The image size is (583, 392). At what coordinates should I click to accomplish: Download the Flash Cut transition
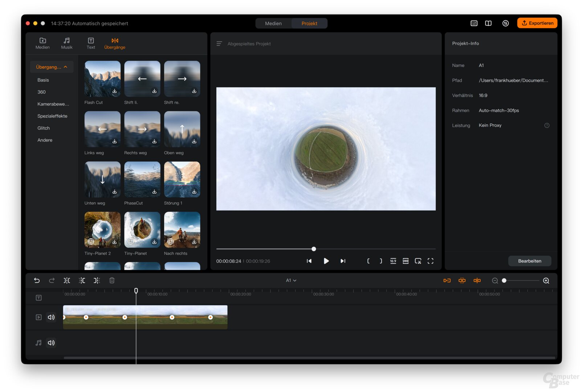tap(114, 91)
